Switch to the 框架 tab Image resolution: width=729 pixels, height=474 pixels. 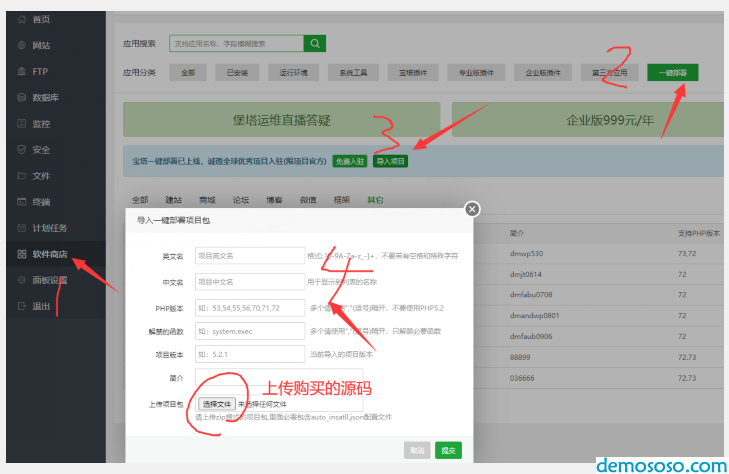click(x=342, y=200)
